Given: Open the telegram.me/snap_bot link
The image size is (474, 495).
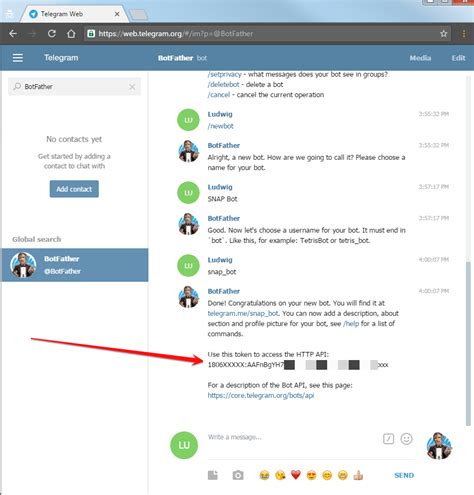Looking at the screenshot, I should click(x=243, y=314).
